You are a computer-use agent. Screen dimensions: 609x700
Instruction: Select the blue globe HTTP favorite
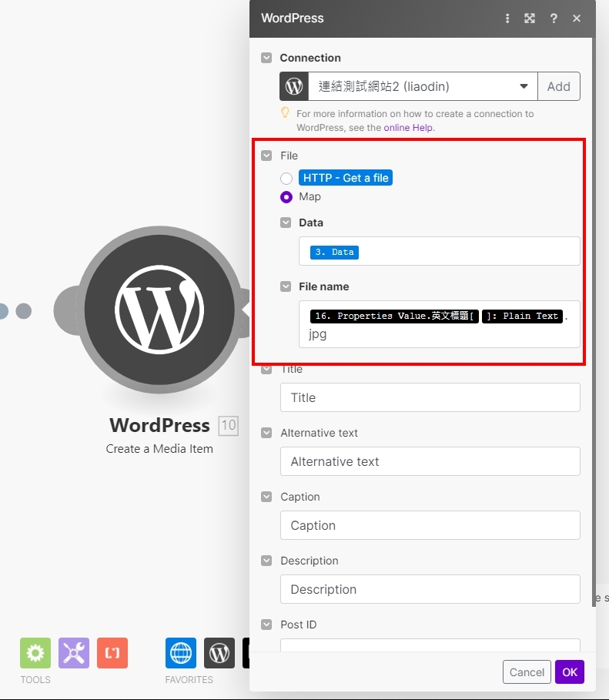[181, 653]
